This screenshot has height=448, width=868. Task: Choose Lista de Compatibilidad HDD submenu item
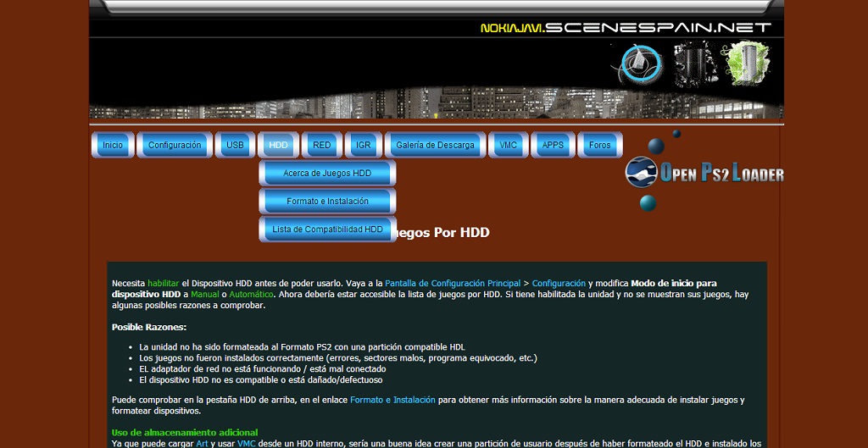[x=327, y=229]
